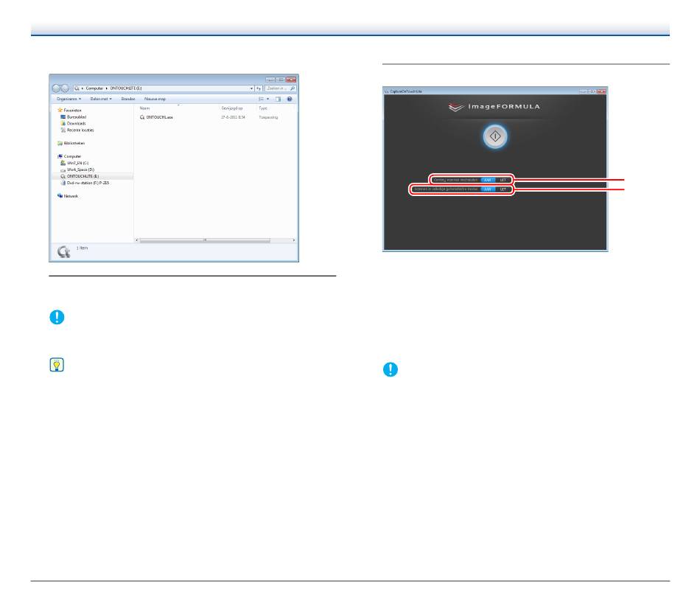Viewport: 700px width, 594px height.
Task: Open Downloads in the navigation pane
Action: [73, 124]
